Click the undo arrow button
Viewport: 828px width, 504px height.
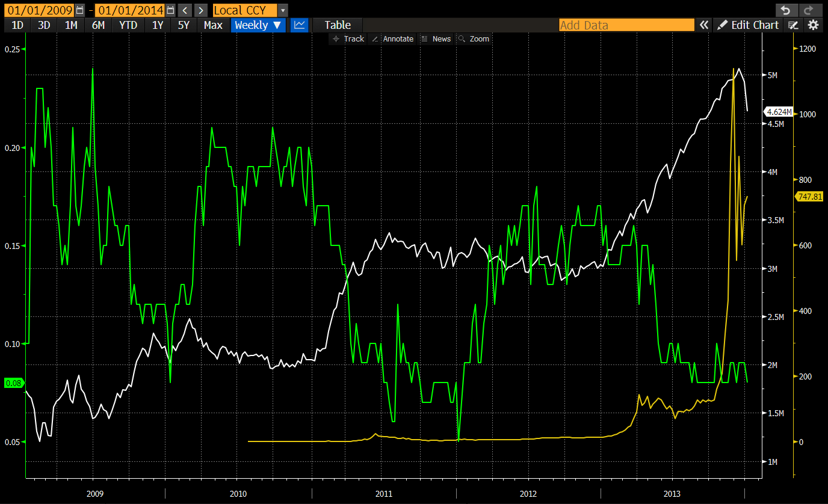tap(785, 10)
